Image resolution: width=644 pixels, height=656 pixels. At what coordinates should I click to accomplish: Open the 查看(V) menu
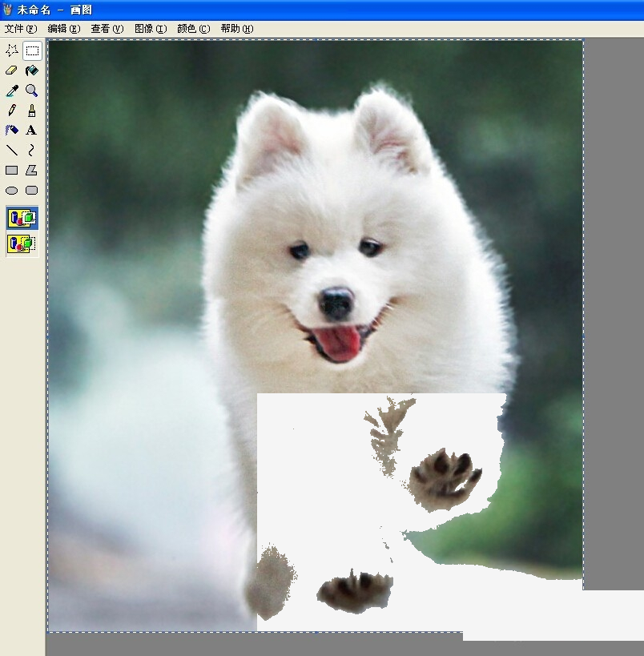click(107, 29)
